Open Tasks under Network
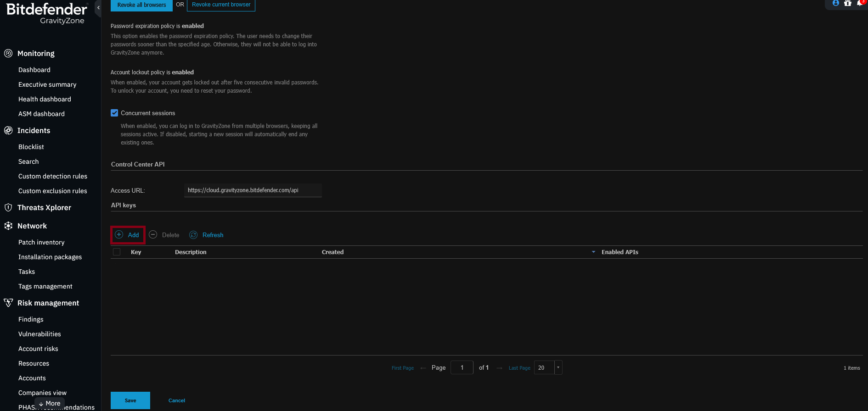The width and height of the screenshot is (868, 411). click(x=27, y=272)
